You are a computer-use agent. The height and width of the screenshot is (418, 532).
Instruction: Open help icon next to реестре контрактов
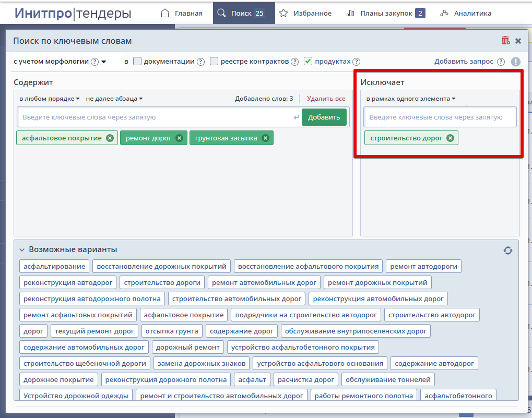pos(295,62)
